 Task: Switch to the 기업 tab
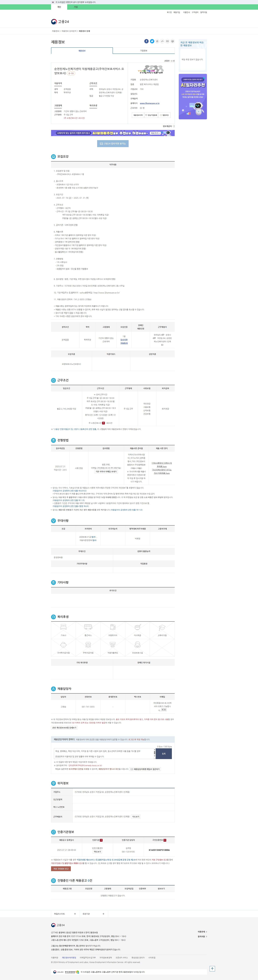click(x=76, y=7)
